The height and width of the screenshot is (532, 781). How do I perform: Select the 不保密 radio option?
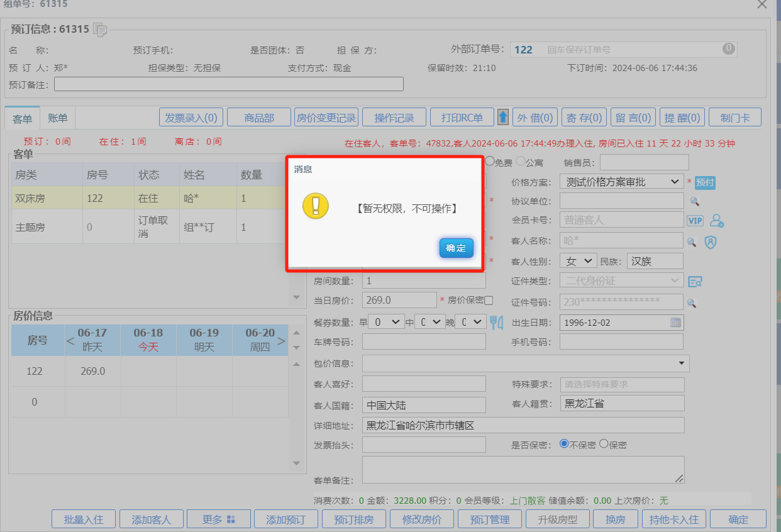click(564, 444)
